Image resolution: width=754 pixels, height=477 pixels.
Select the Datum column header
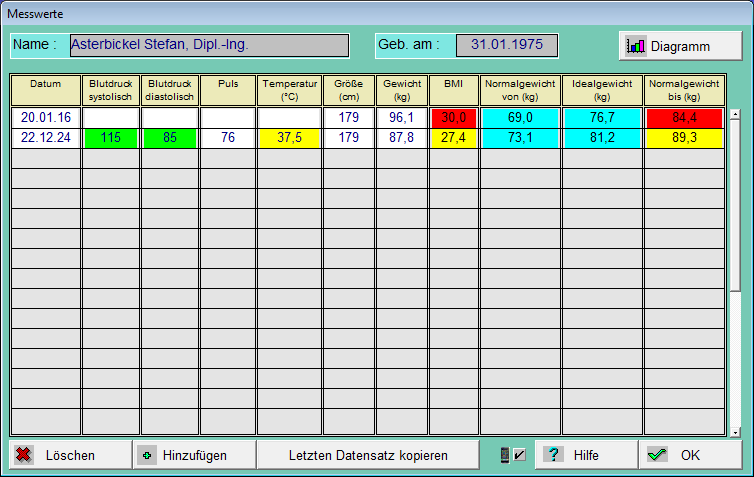click(45, 90)
